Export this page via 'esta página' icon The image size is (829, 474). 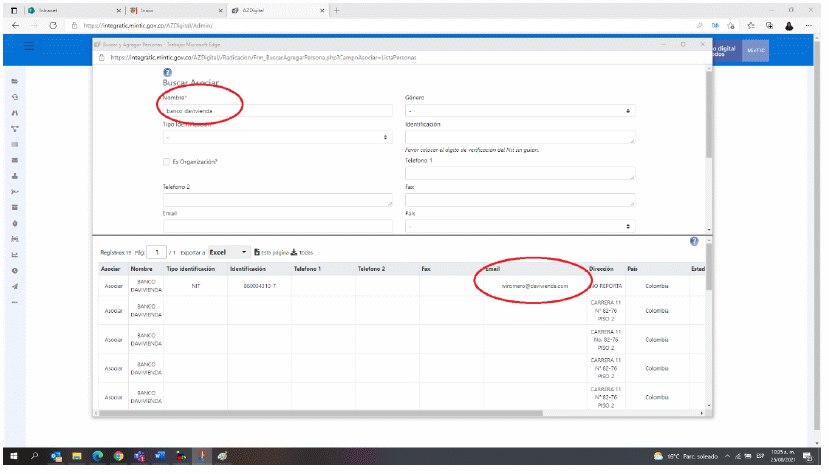(x=257, y=252)
